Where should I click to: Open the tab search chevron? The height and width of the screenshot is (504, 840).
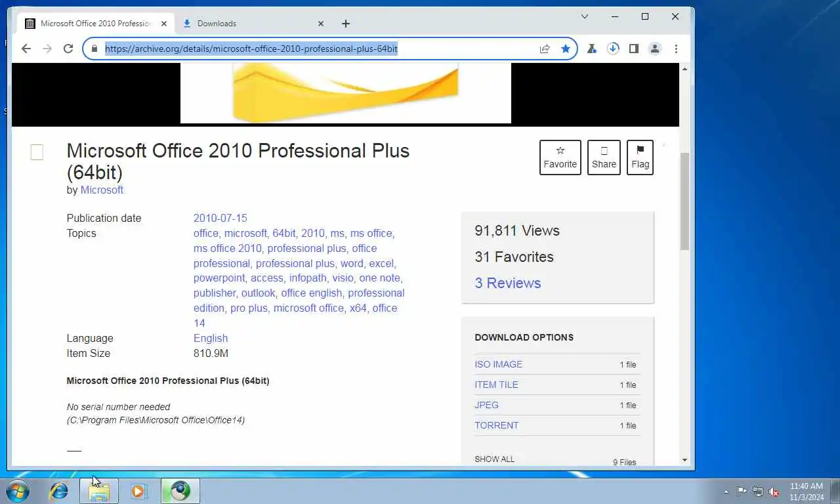[585, 16]
